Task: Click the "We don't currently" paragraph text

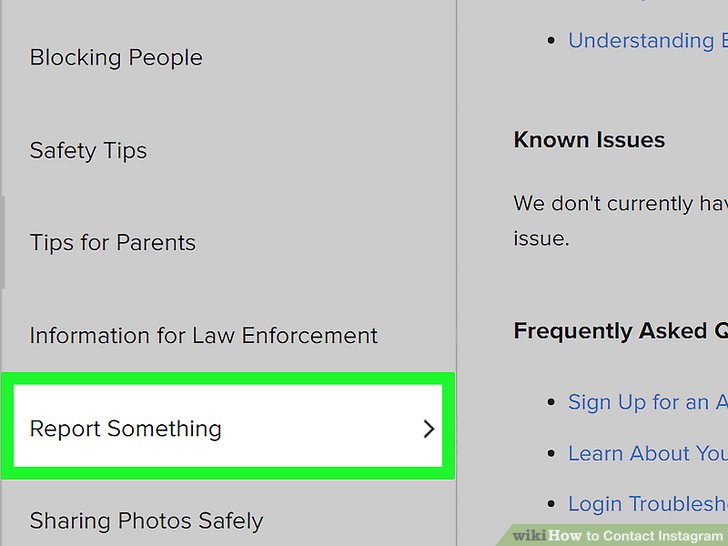Action: [620, 204]
